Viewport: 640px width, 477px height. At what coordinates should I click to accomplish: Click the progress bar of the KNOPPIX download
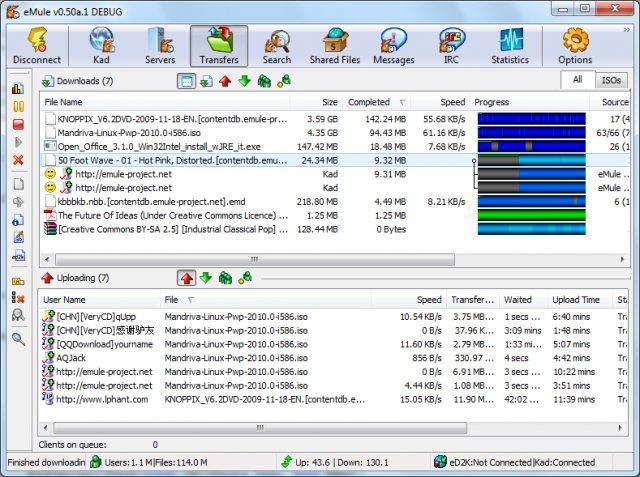(531, 119)
